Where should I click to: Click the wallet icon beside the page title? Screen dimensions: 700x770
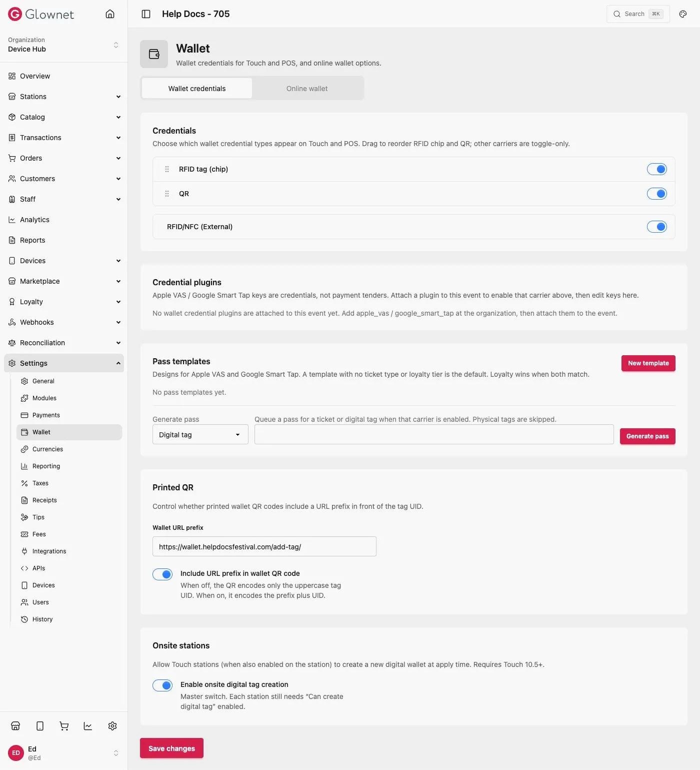154,54
